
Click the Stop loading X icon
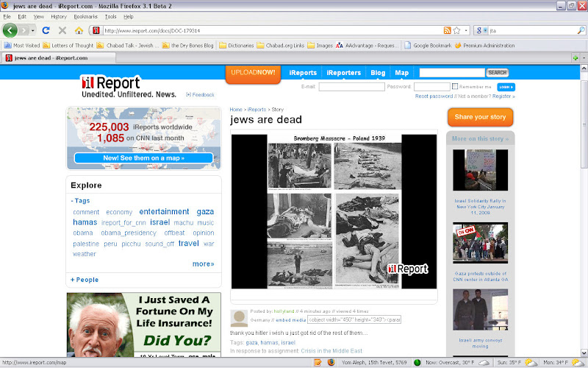click(x=62, y=30)
